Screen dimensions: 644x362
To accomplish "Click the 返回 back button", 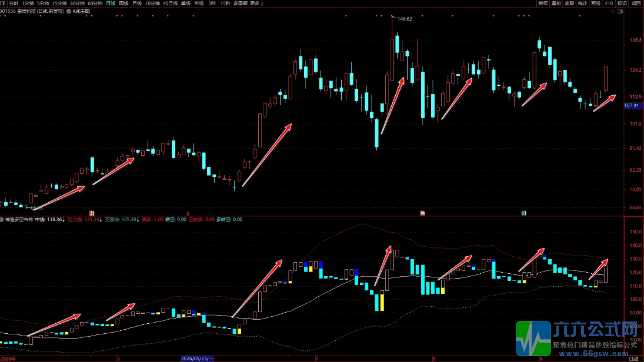I will point(636,4).
